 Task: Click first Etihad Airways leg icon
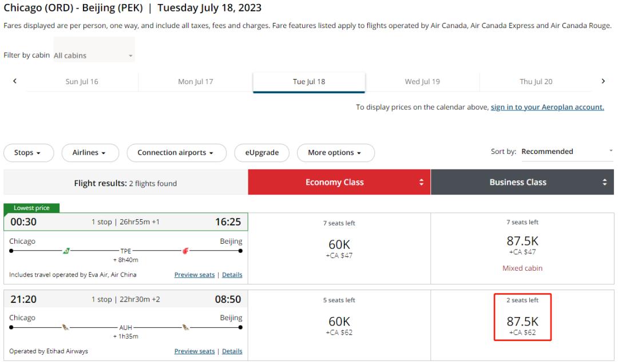tap(66, 327)
